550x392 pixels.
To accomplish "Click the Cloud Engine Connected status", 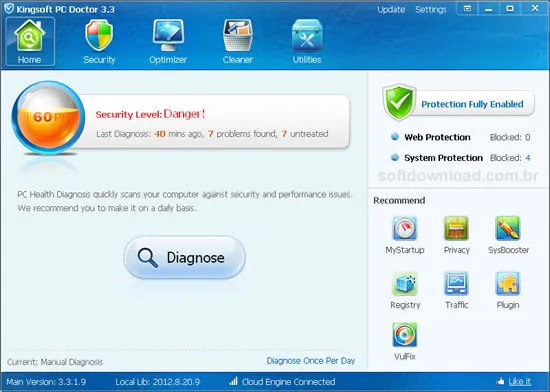I will point(288,381).
